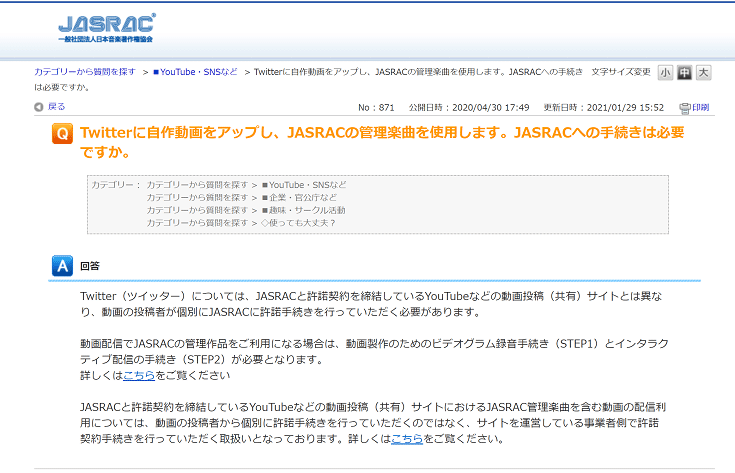
Task: Click the orange question title text
Action: pos(382,142)
